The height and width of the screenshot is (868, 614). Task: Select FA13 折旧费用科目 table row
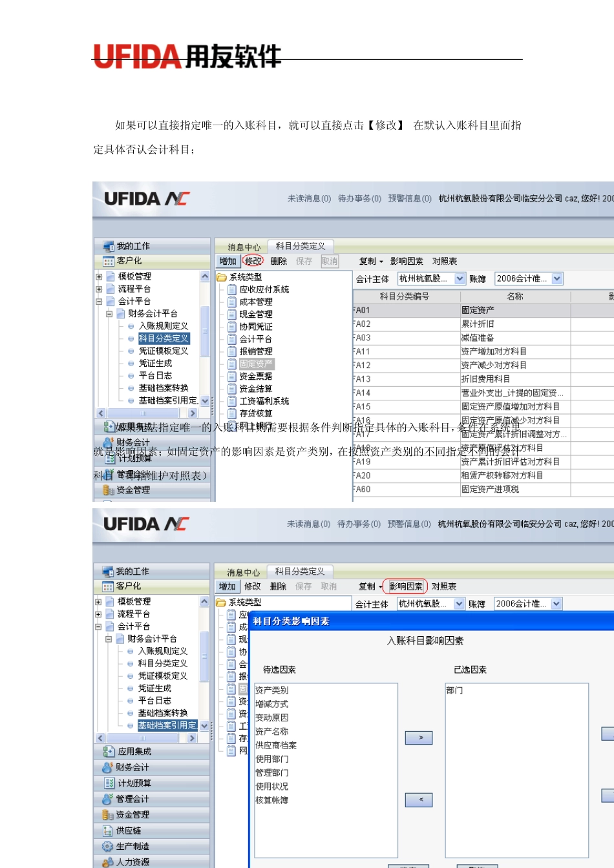pyautogui.click(x=483, y=379)
